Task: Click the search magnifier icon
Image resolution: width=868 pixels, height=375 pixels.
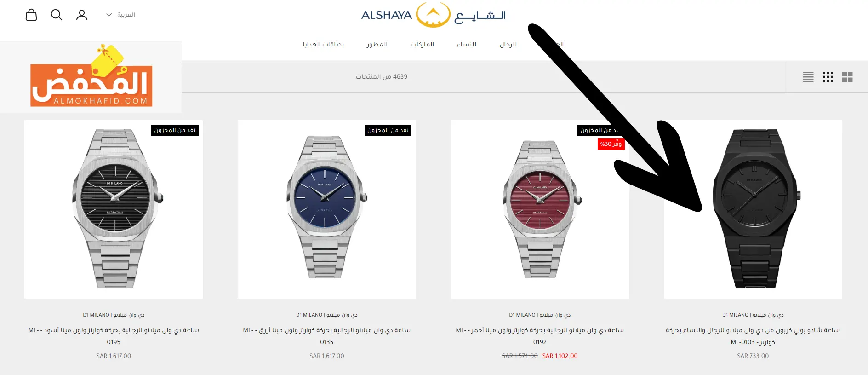Action: (57, 15)
